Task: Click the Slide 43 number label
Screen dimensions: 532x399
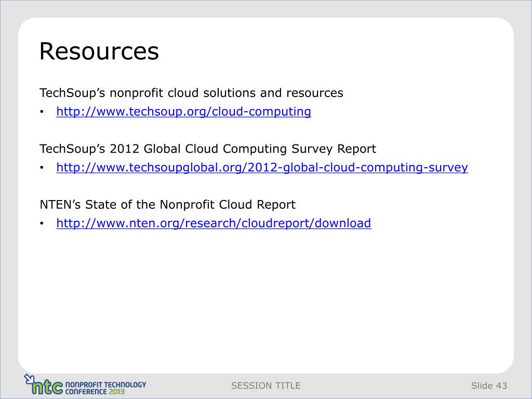Action: point(489,386)
